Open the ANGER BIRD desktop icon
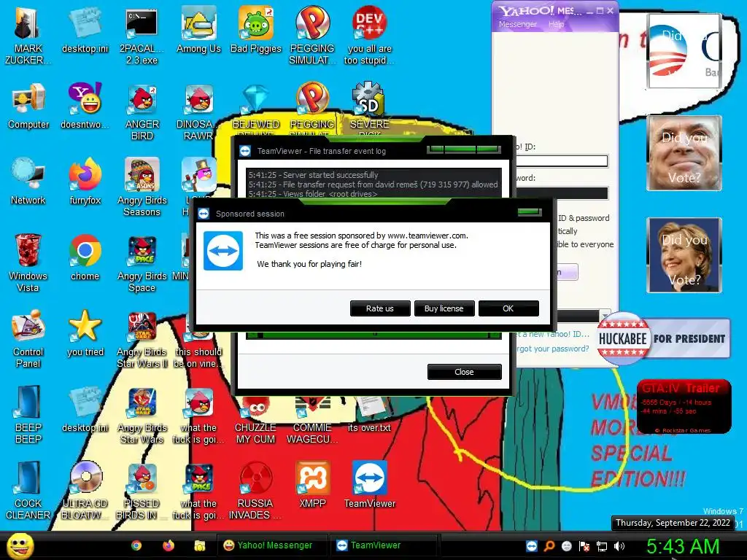747x560 pixels. pos(142,112)
